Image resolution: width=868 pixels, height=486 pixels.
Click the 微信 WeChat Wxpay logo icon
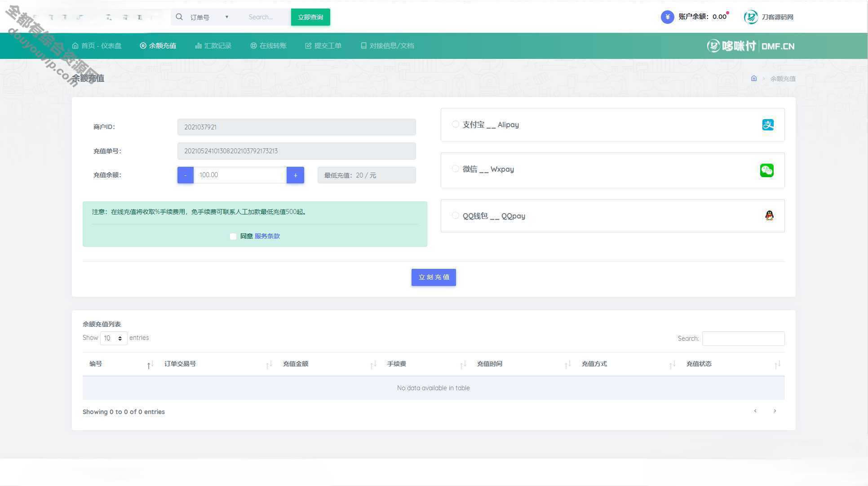(x=768, y=170)
